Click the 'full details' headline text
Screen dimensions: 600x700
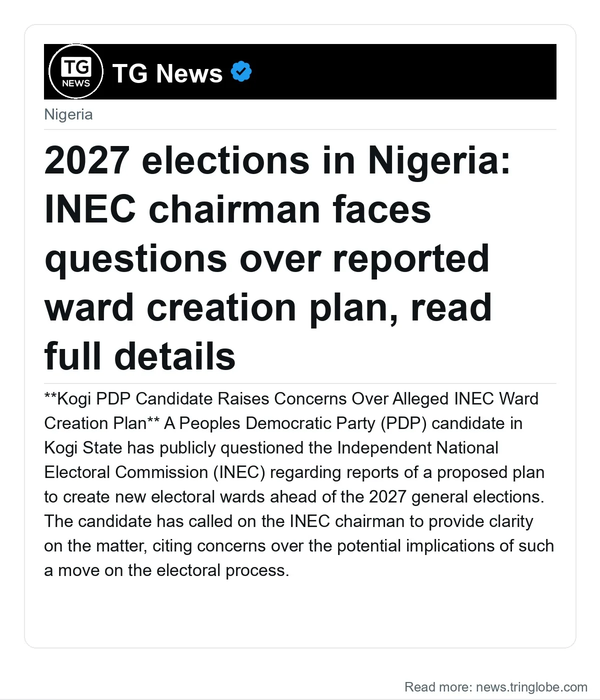140,356
